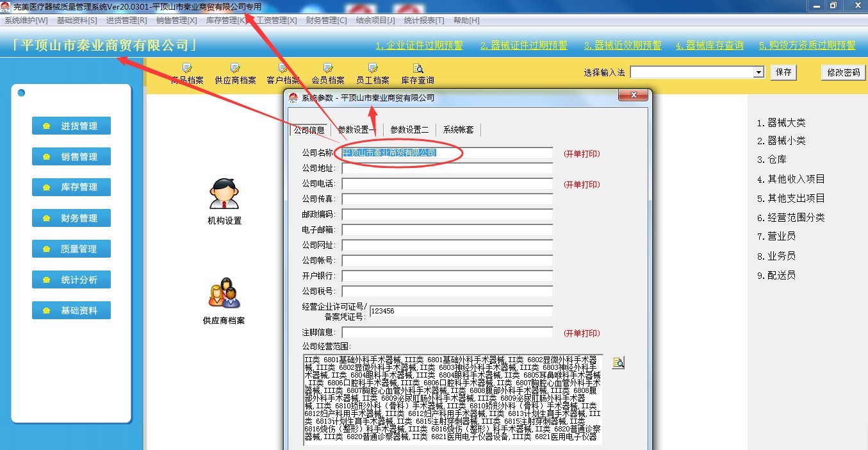Screen dimensions: 868x450
Task: Select 销售管理 in the left sidebar
Action: (x=71, y=156)
